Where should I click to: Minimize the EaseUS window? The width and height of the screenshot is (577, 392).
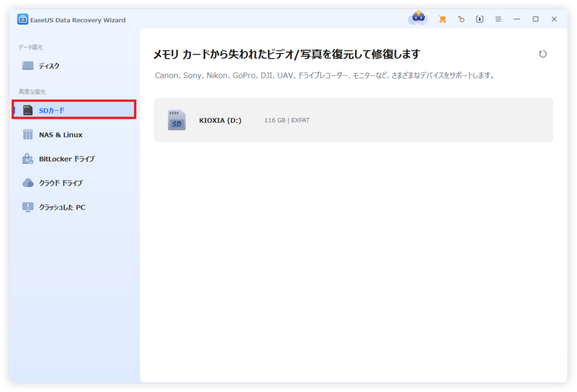click(517, 19)
